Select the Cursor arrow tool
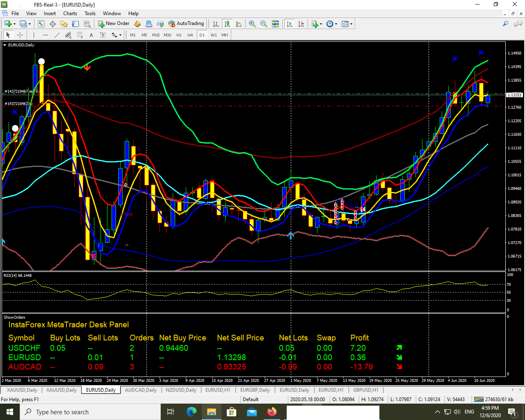 coord(8,35)
